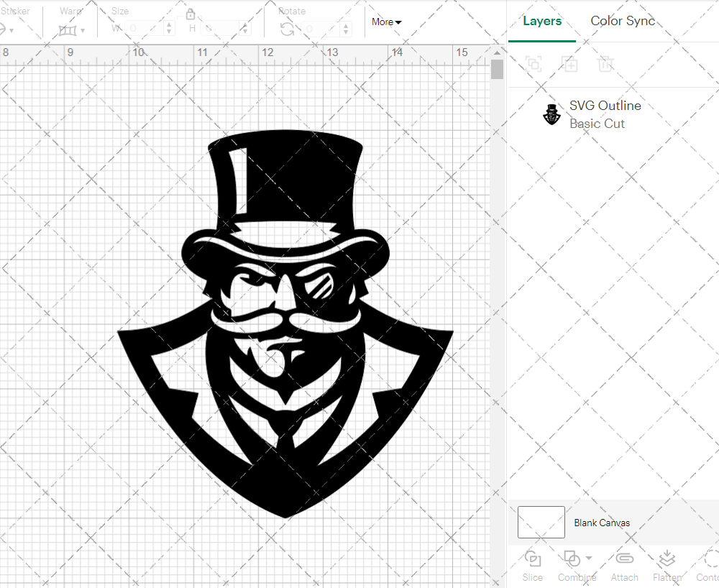Switch to the Color Sync tab
Viewport: 719px width, 588px height.
pyautogui.click(x=623, y=21)
